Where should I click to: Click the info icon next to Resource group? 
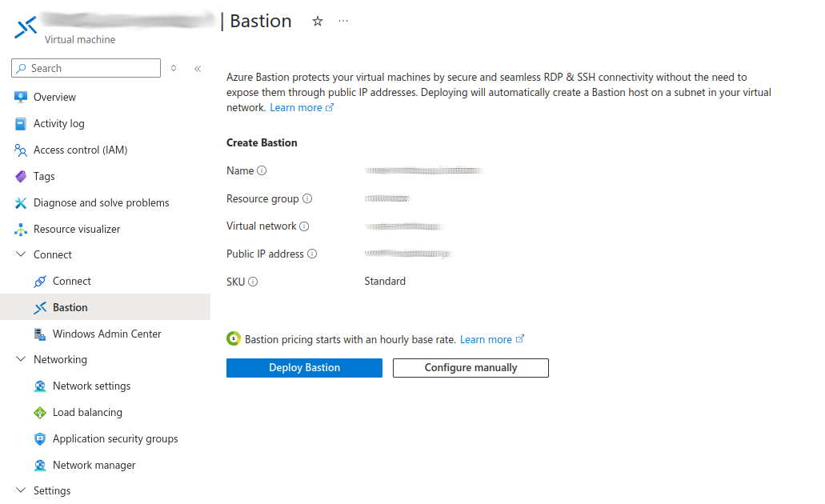(307, 198)
